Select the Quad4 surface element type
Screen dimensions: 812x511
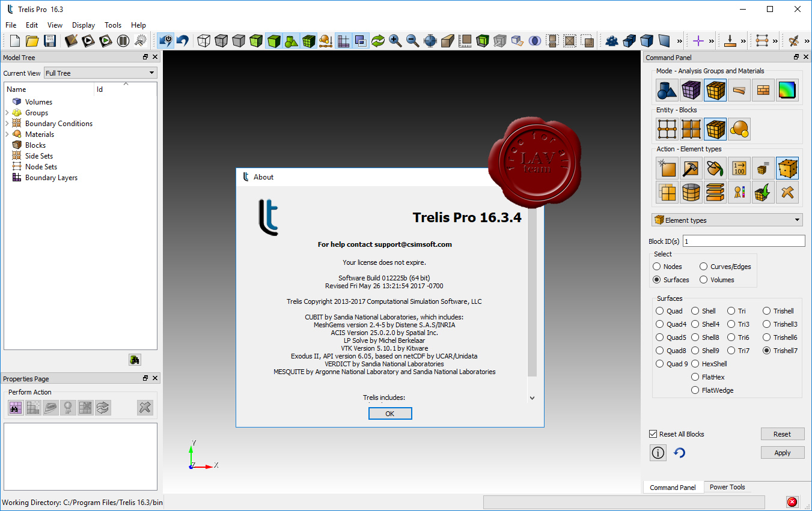point(660,324)
